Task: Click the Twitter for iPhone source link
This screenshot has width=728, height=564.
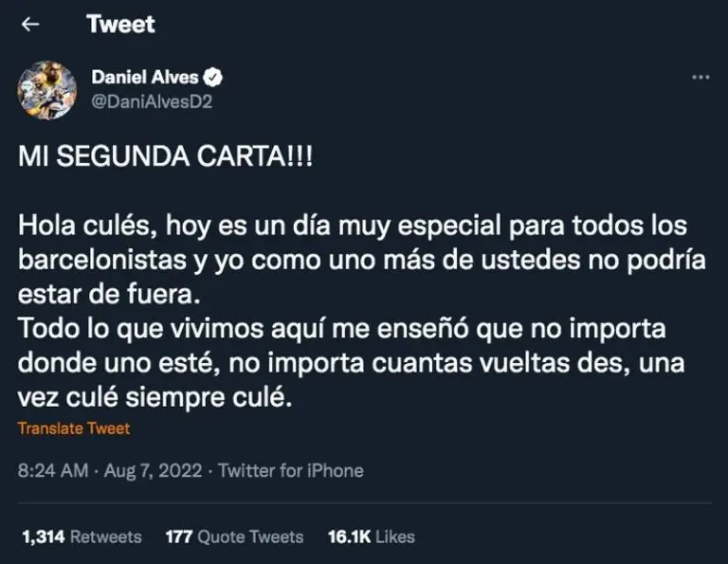Action: click(x=291, y=470)
